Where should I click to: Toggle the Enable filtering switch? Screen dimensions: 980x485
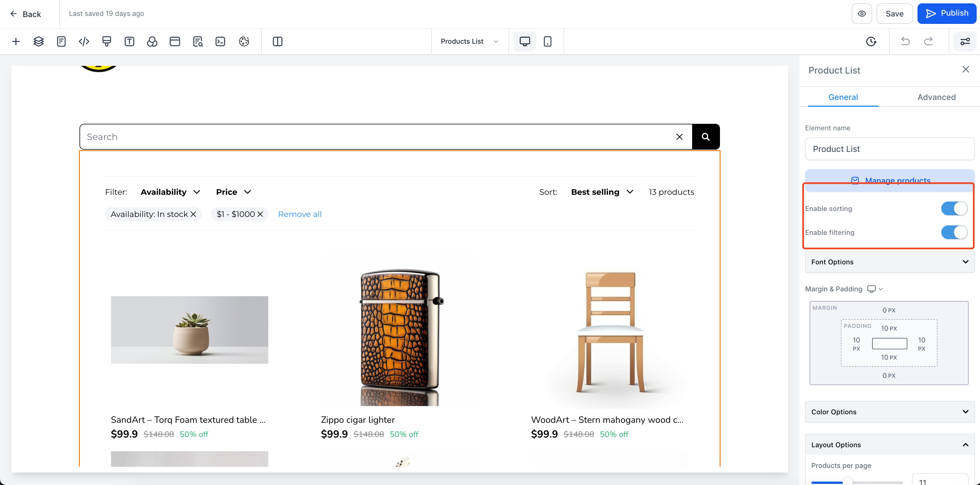click(954, 233)
